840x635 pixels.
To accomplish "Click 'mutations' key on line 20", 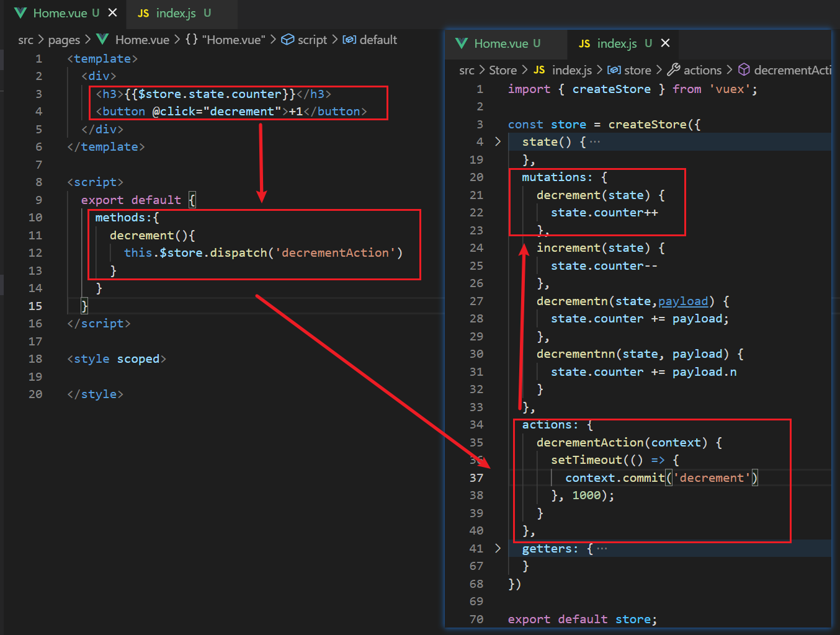I will [554, 177].
